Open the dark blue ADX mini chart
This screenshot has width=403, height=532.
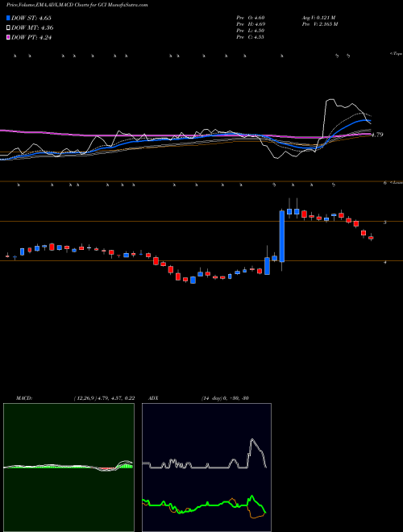pyautogui.click(x=206, y=468)
